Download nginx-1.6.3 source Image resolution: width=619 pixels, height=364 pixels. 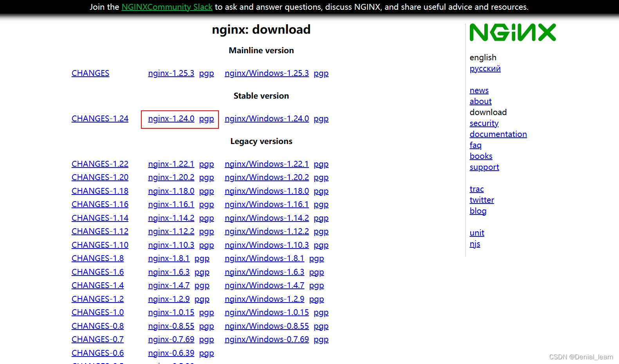point(169,272)
